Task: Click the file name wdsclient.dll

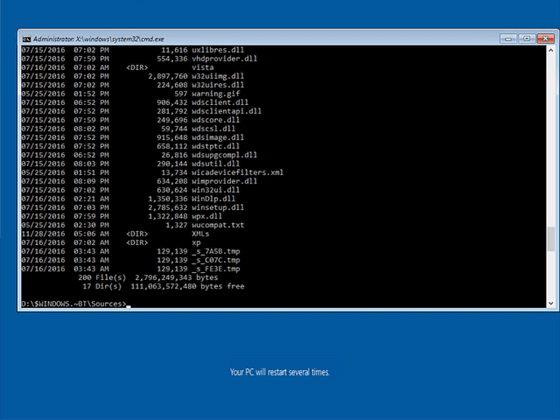Action: [x=220, y=102]
